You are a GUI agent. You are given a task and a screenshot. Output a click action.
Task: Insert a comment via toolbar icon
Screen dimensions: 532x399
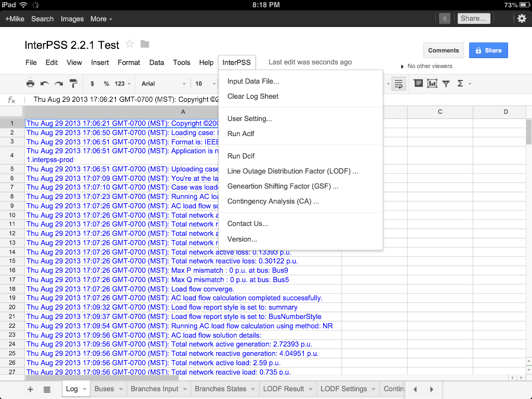[x=418, y=84]
